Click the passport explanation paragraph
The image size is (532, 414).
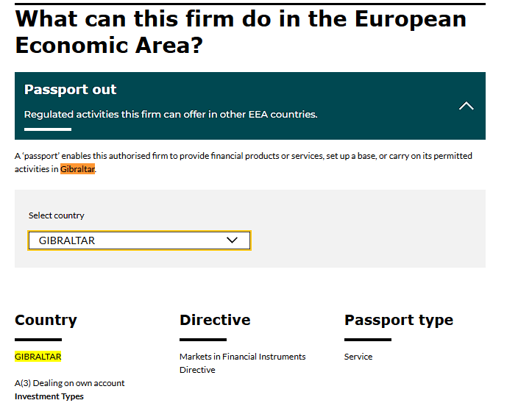coord(243,156)
